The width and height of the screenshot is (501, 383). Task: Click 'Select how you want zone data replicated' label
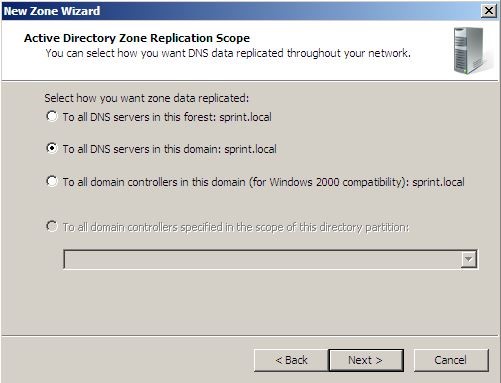click(147, 98)
